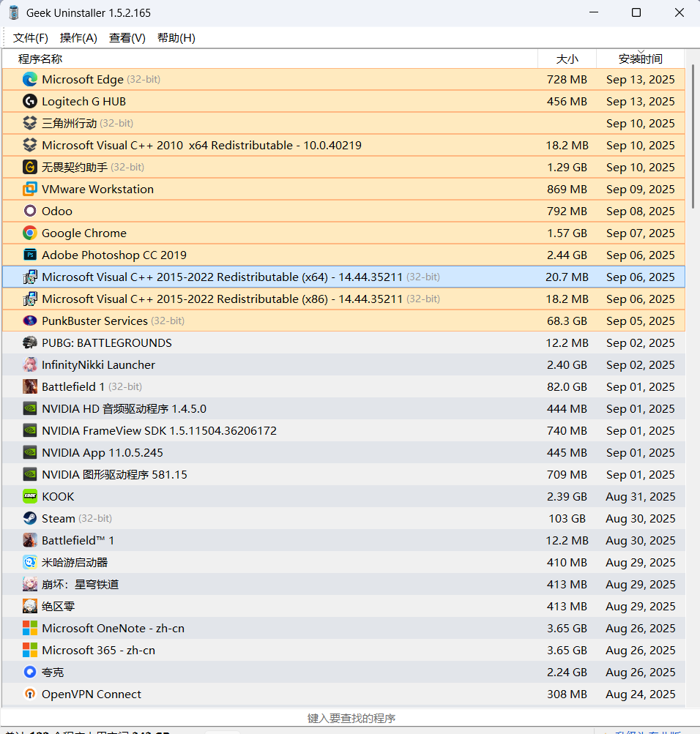Click the Microsoft Edge icon in list
The width and height of the screenshot is (700, 734).
click(30, 79)
